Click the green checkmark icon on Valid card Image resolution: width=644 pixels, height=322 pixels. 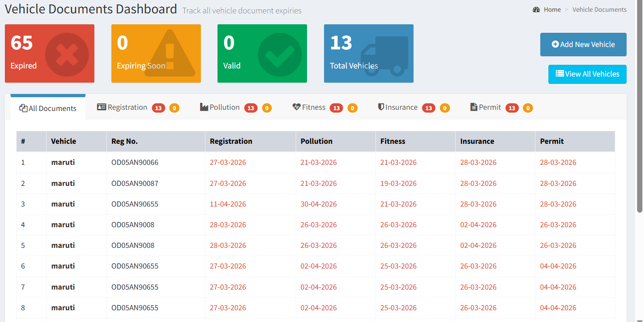[x=280, y=55]
